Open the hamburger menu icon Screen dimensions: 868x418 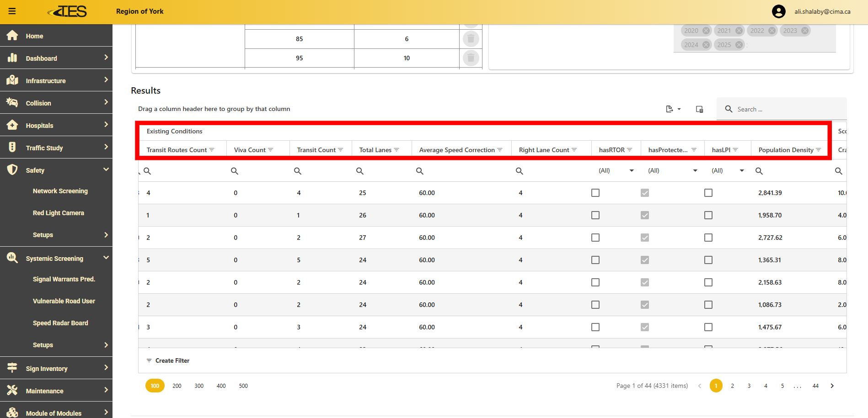pyautogui.click(x=12, y=11)
